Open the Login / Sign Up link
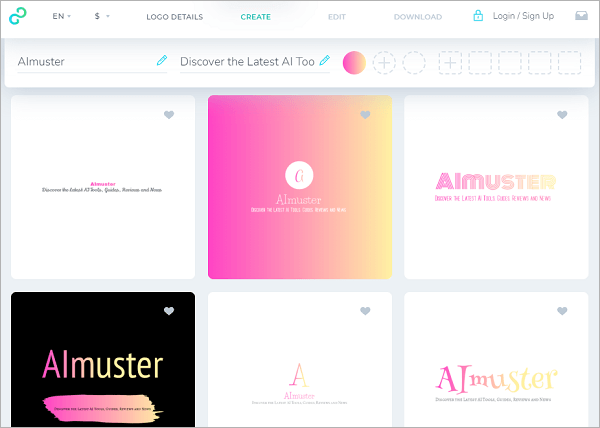600x428 pixels. (x=523, y=16)
